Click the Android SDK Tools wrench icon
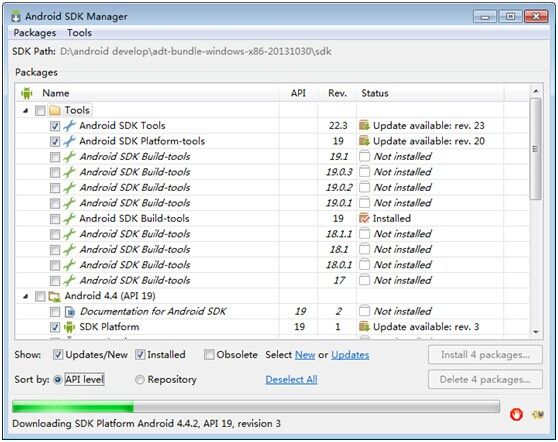558x442 pixels. [x=70, y=126]
